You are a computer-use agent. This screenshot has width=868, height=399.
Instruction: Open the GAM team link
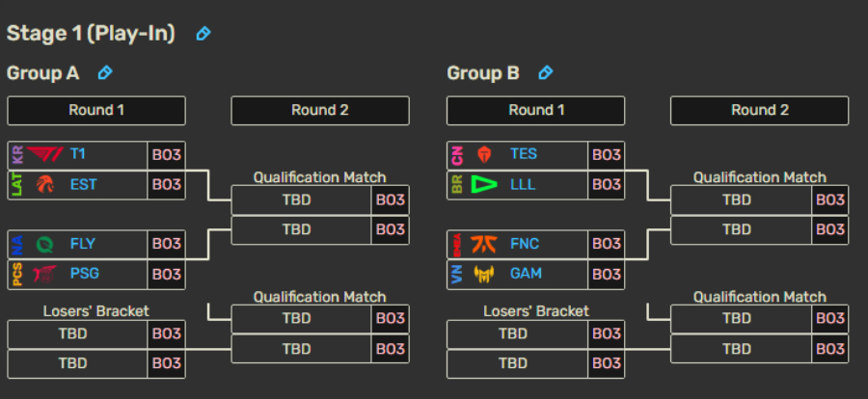(x=526, y=274)
